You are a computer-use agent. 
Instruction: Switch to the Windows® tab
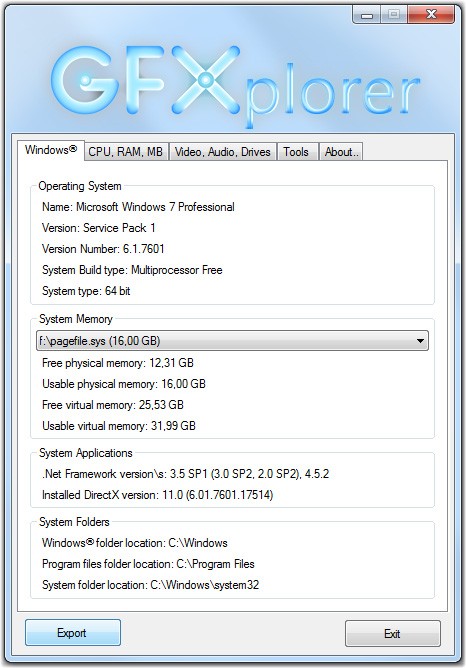click(x=51, y=150)
